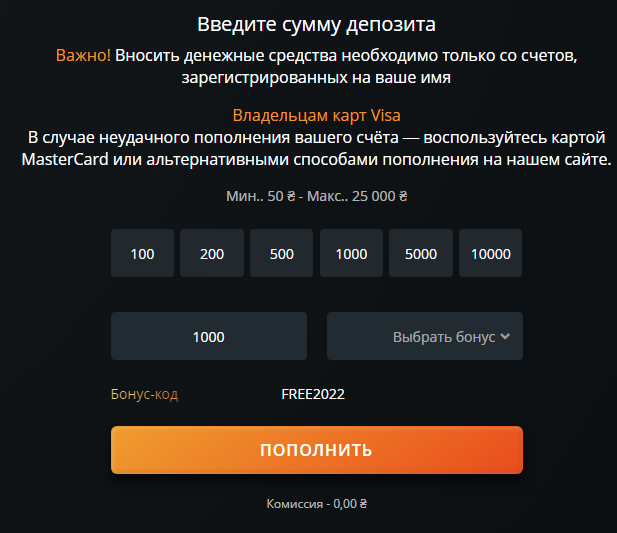Select the 10000 amount button
Screen dimensions: 617x533
491,253
